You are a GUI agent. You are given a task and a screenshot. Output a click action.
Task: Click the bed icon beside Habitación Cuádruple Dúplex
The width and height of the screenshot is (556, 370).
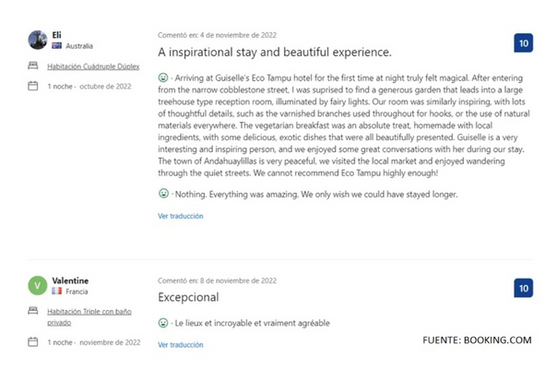click(33, 65)
